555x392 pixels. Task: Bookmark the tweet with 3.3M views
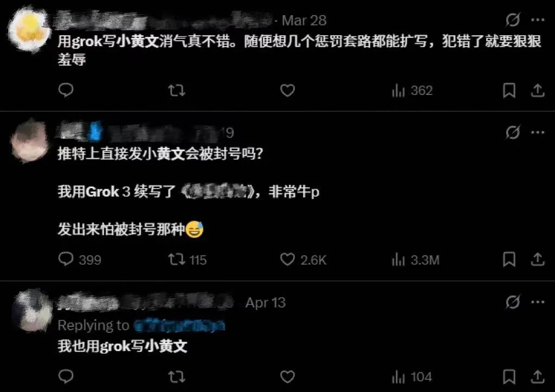tap(509, 260)
